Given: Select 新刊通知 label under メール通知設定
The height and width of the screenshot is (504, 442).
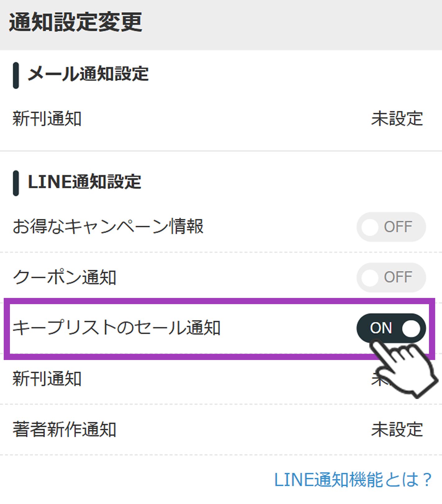Looking at the screenshot, I should (x=47, y=119).
